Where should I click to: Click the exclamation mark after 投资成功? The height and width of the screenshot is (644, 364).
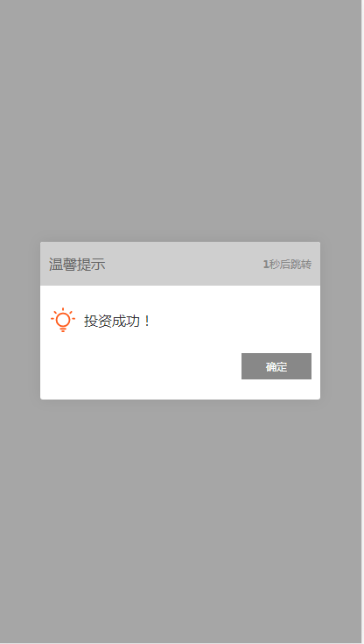coord(148,321)
